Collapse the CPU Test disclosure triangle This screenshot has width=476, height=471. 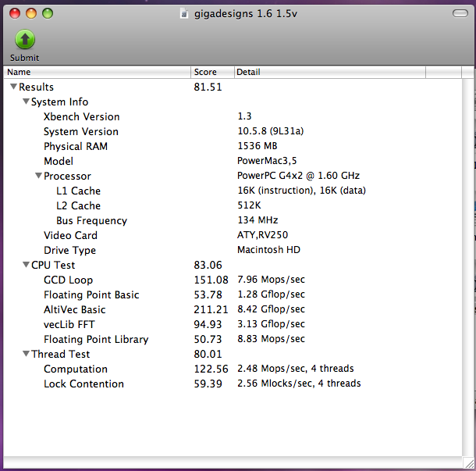pyautogui.click(x=26, y=265)
